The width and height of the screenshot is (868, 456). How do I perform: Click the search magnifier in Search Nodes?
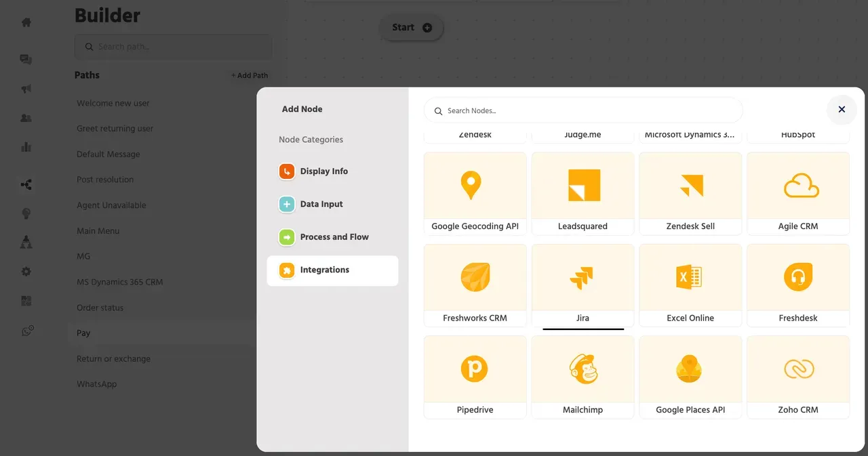coord(439,111)
